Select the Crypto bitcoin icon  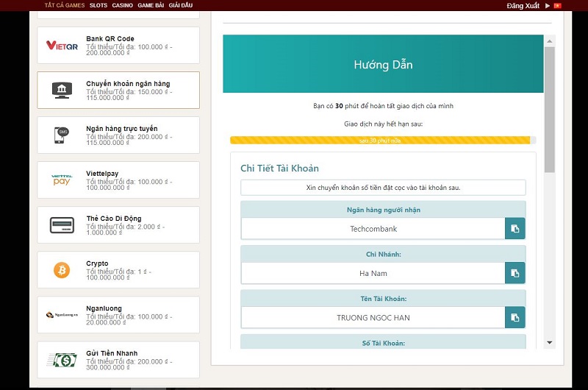pyautogui.click(x=62, y=270)
